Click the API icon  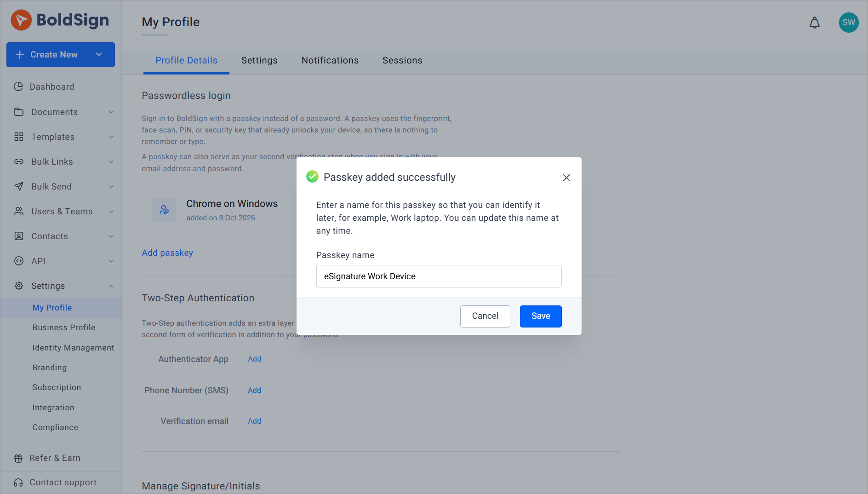[19, 261]
